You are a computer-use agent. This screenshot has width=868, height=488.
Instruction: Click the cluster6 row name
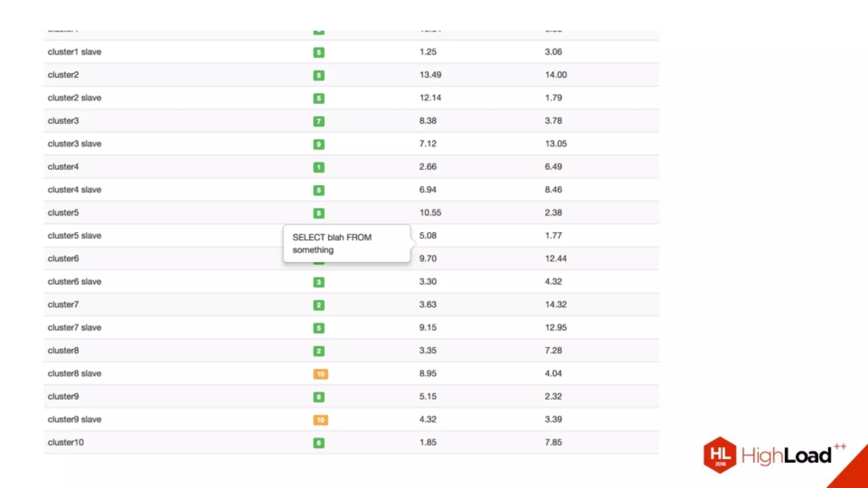click(63, 258)
